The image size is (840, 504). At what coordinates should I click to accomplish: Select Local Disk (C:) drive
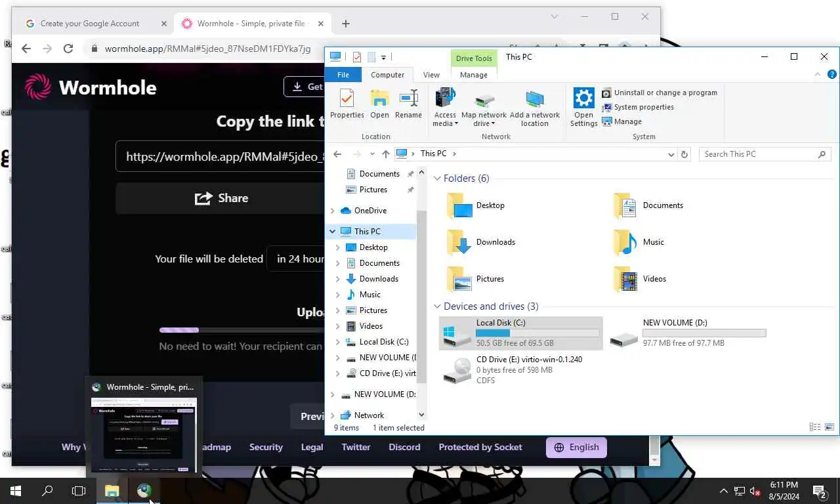520,333
